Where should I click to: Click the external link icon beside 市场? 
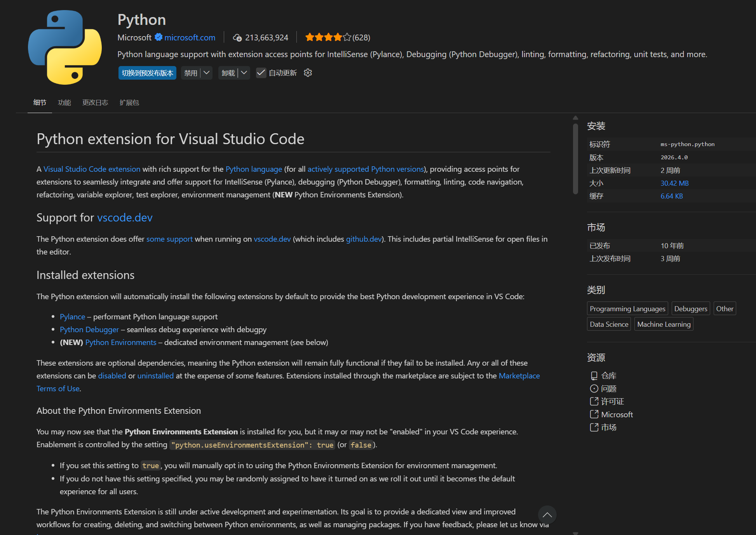[x=594, y=427]
